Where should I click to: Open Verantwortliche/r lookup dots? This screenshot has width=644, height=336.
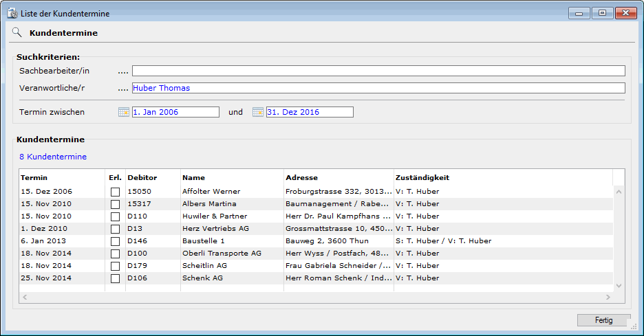click(123, 88)
